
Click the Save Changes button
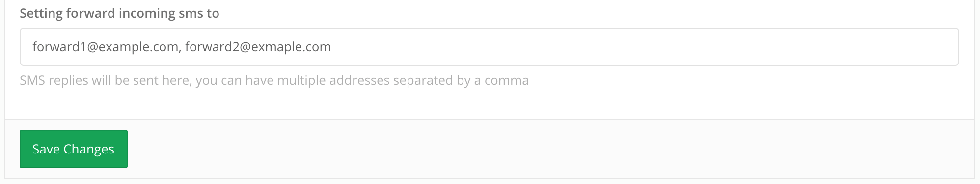[x=74, y=149]
